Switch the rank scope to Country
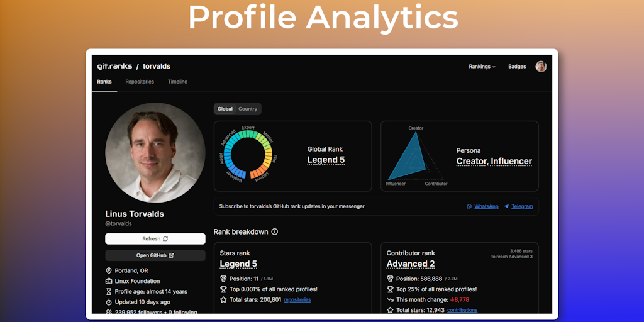The width and height of the screenshot is (644, 322). [x=248, y=109]
